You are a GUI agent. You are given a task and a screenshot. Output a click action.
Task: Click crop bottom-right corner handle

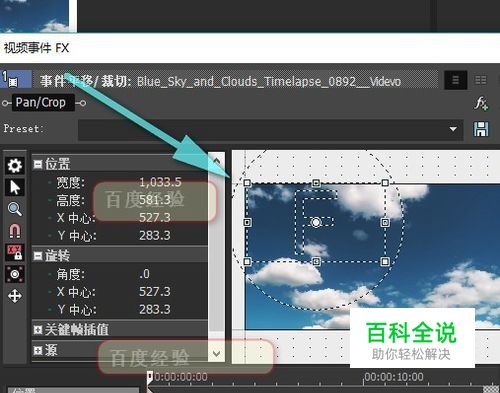(x=385, y=261)
